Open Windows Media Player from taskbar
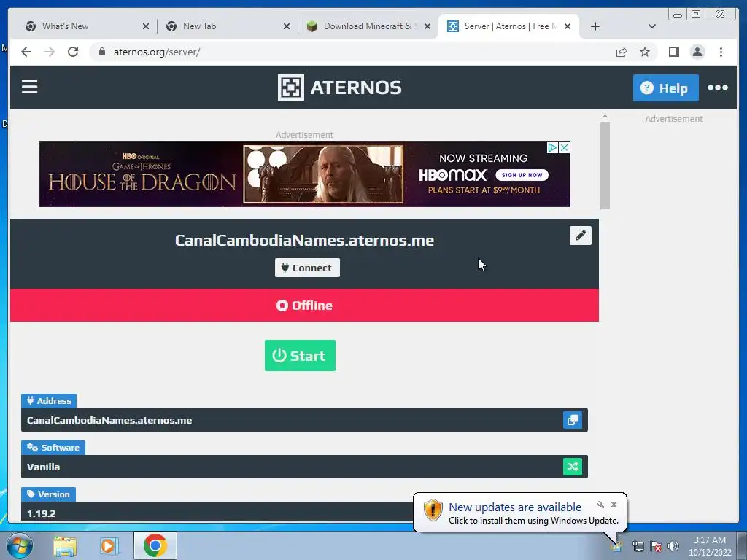Image resolution: width=747 pixels, height=560 pixels. pos(109,545)
